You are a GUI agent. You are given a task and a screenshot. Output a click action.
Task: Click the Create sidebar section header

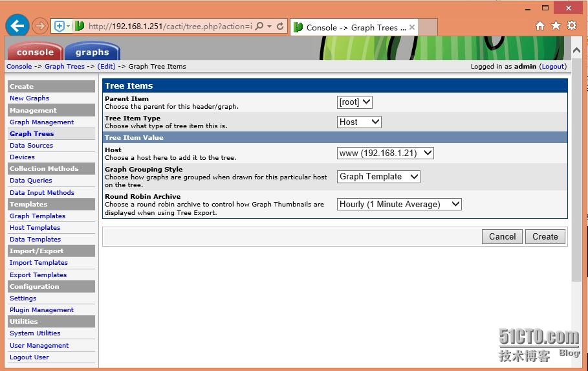pos(51,86)
